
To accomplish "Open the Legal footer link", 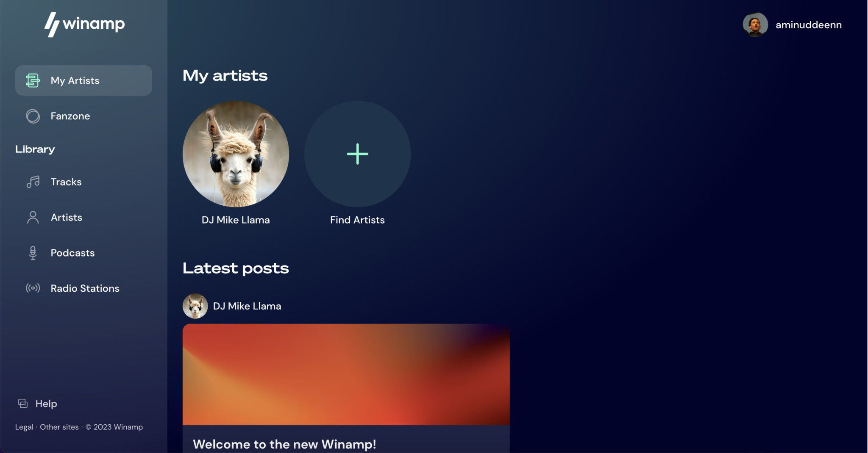I will pos(24,427).
